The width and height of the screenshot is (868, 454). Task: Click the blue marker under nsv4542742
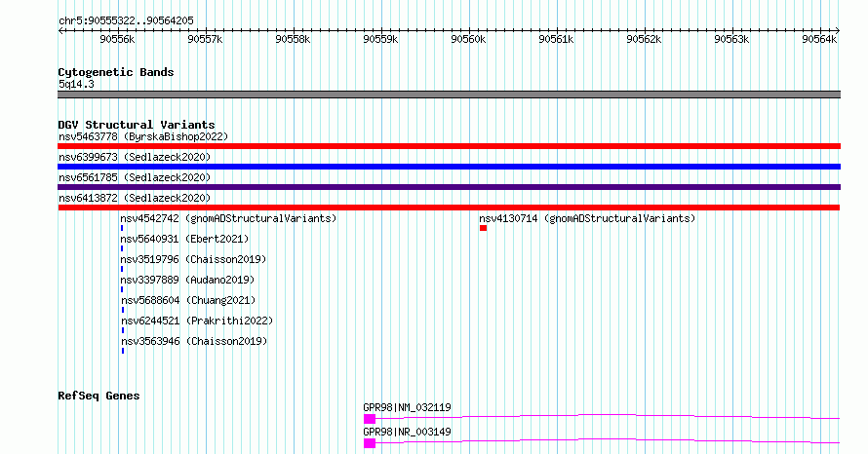click(122, 228)
